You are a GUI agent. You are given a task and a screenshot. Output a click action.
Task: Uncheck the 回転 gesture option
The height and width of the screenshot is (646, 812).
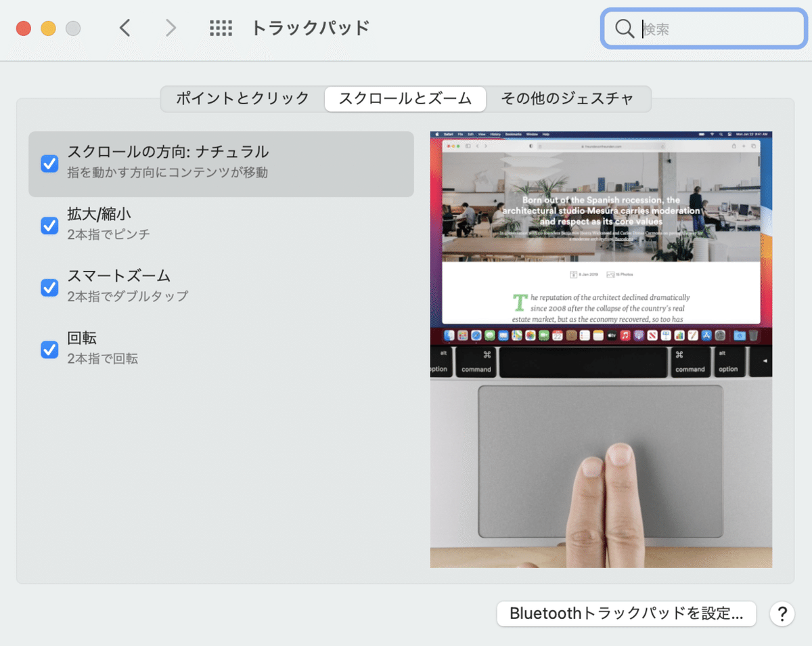pos(49,349)
